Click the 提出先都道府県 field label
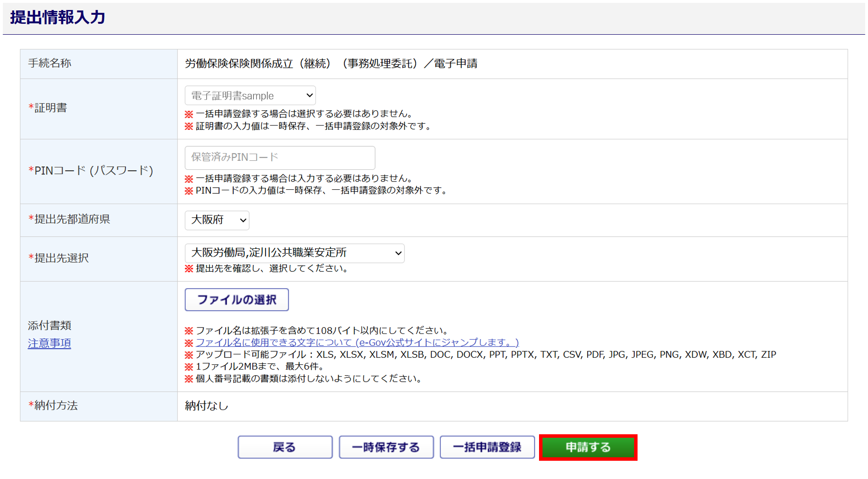 click(x=72, y=219)
